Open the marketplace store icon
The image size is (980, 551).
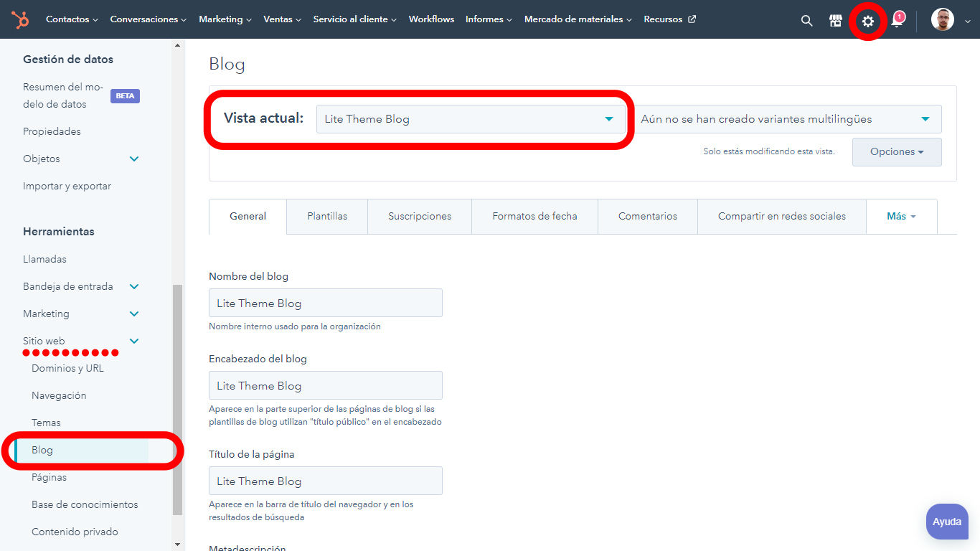(836, 21)
